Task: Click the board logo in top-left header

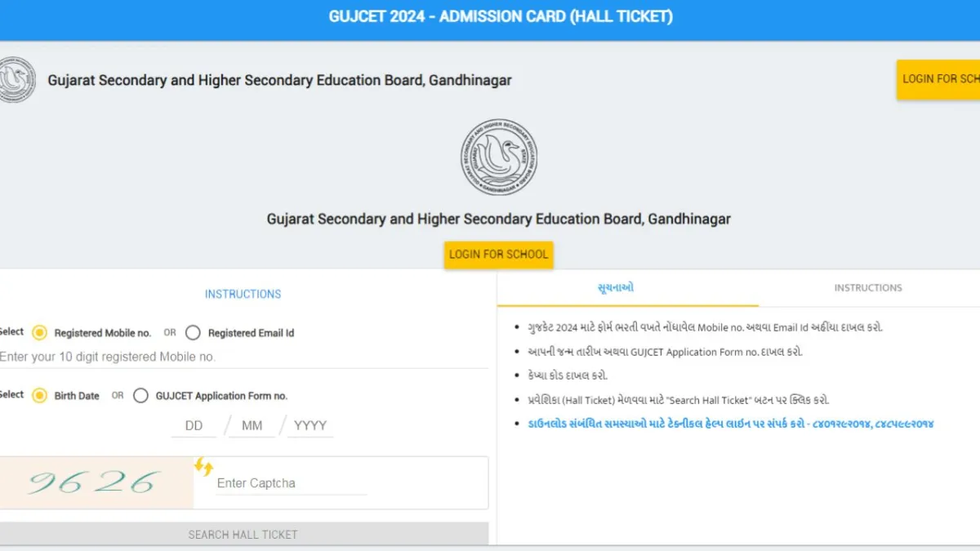Action: click(x=16, y=80)
